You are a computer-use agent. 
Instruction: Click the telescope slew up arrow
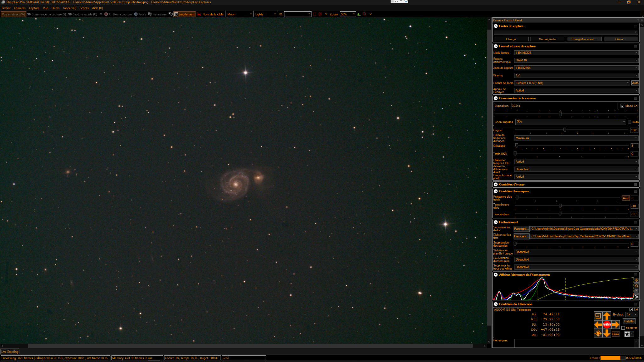pyautogui.click(x=607, y=315)
